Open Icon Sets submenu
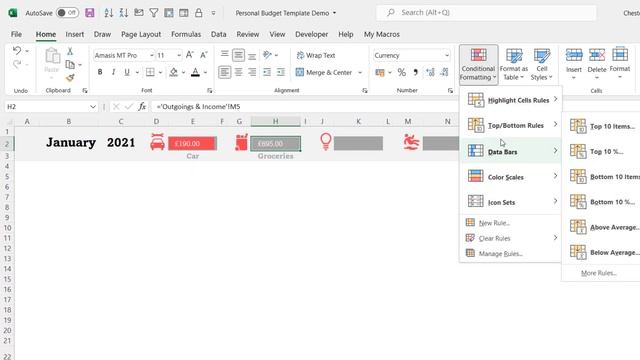 (x=512, y=202)
